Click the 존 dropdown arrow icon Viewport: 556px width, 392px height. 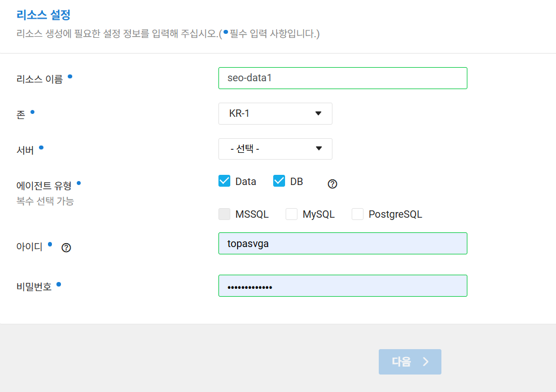tap(318, 113)
